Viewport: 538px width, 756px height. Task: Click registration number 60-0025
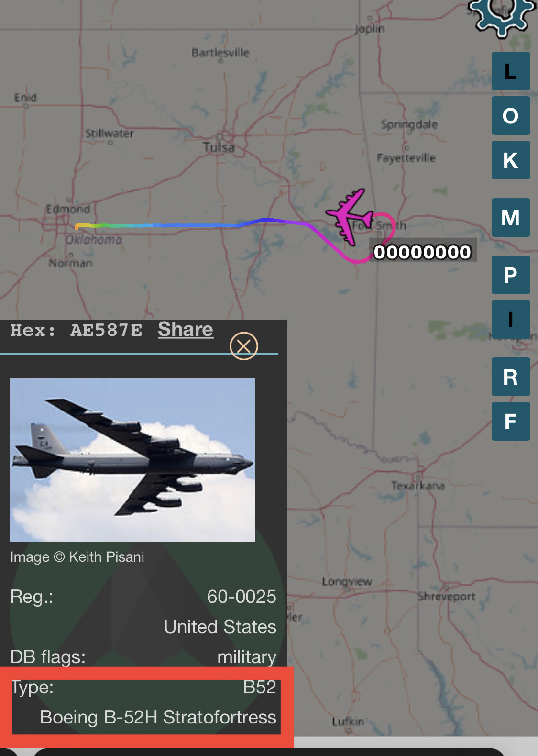tap(242, 597)
